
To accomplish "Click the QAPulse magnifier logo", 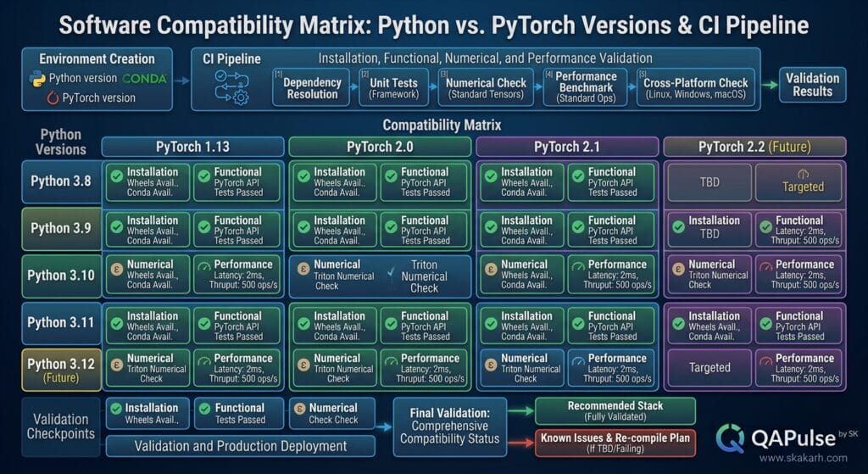I will pos(730,438).
